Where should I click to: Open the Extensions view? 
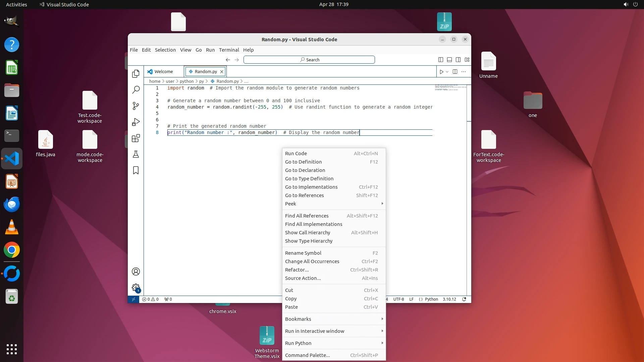(x=136, y=138)
